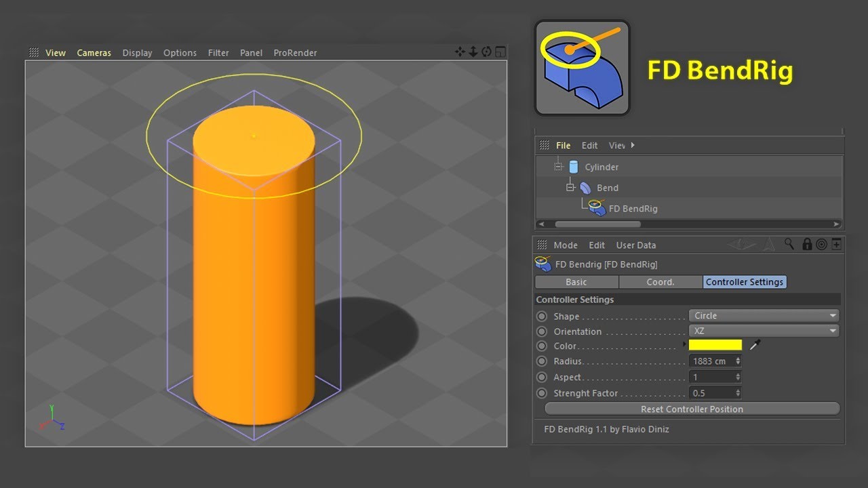This screenshot has width=868, height=488.
Task: Click the viewport panel grip handle icon
Action: point(34,52)
